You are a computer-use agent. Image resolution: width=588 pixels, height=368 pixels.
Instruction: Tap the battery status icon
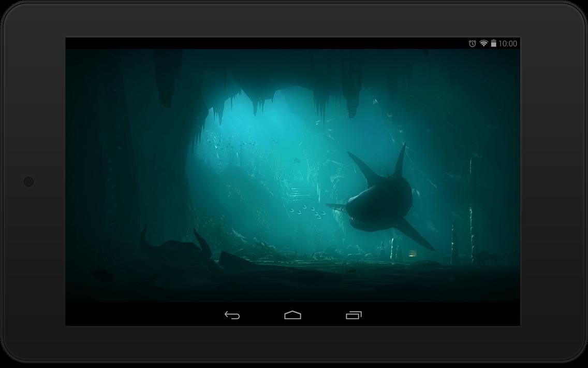[493, 43]
